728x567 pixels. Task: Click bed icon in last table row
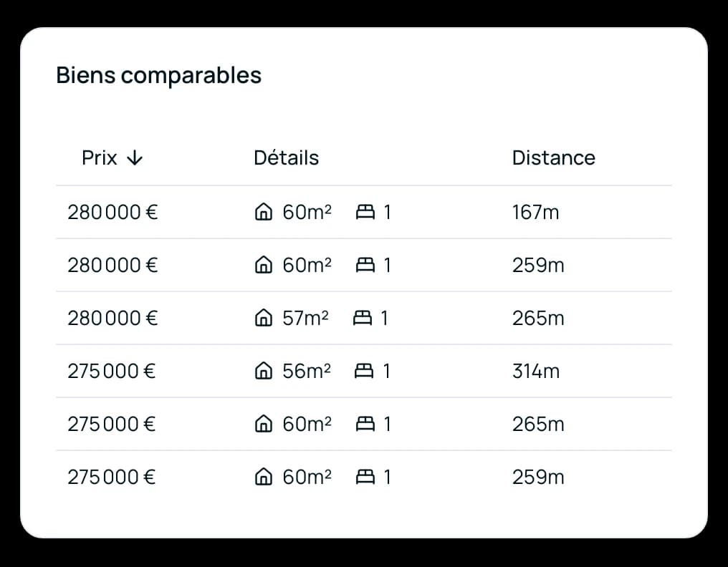(x=365, y=477)
